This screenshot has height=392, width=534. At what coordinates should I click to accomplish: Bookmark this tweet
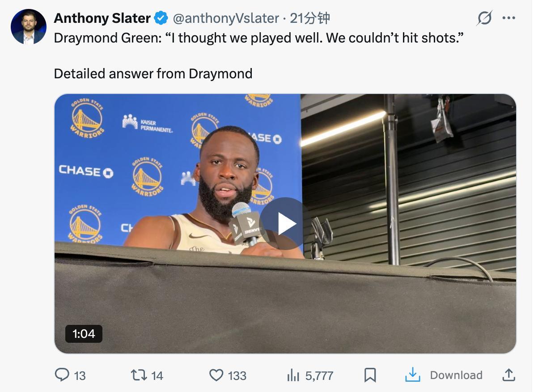click(370, 375)
